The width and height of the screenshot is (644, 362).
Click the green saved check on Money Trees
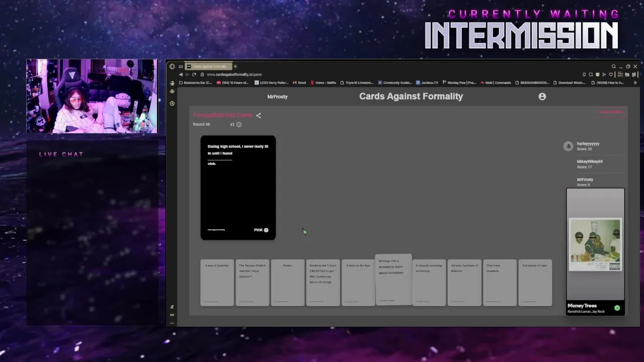coord(617,308)
